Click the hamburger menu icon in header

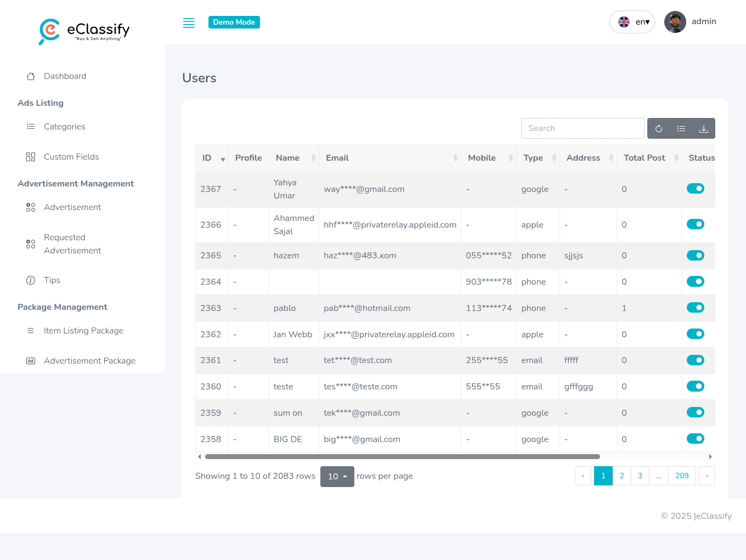(189, 23)
